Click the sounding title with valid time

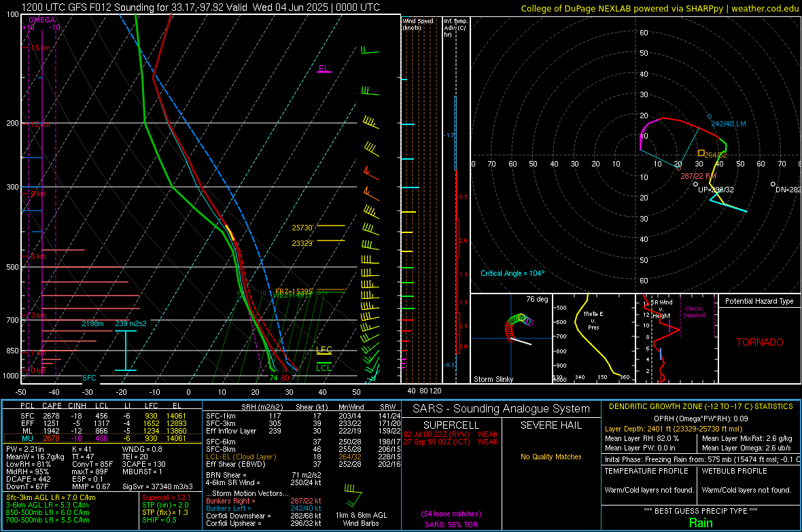point(201,7)
